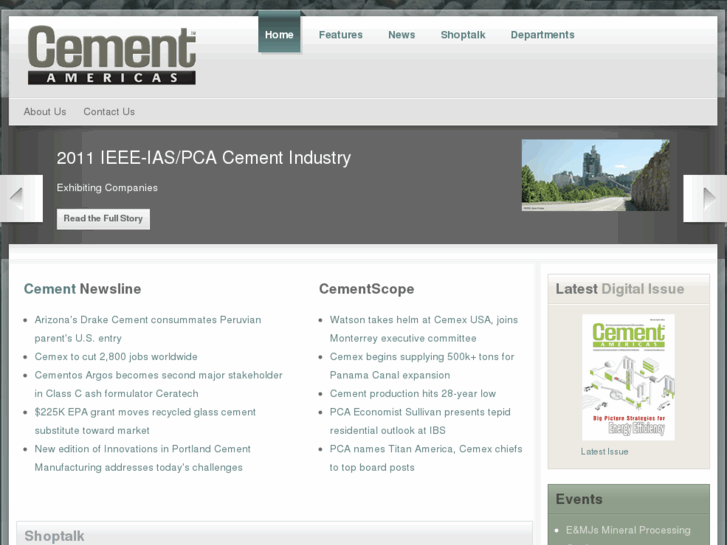This screenshot has height=545, width=727.
Task: Open the Departments menu
Action: click(x=542, y=35)
